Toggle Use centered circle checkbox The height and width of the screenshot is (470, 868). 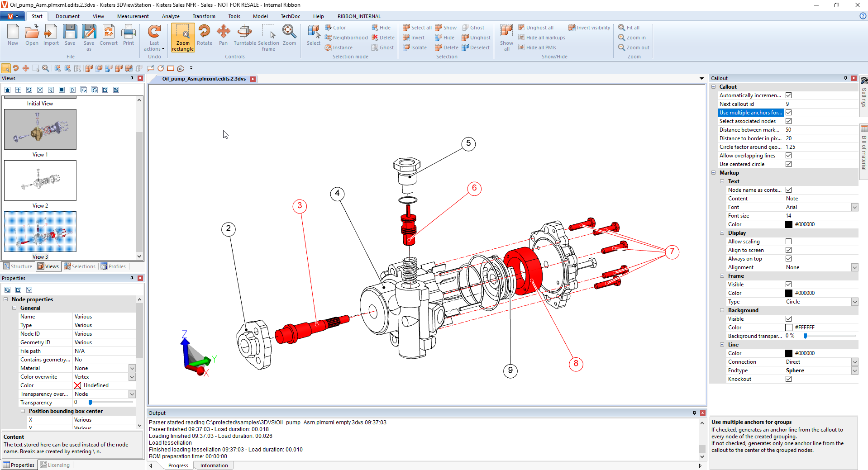point(789,164)
